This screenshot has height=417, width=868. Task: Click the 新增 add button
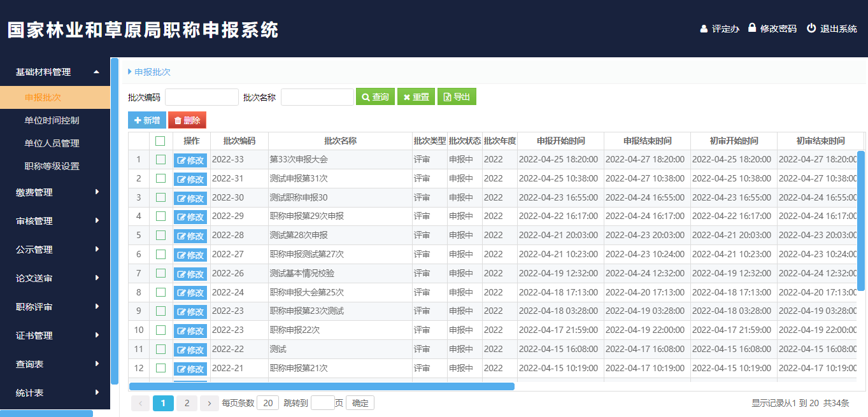[x=147, y=120]
